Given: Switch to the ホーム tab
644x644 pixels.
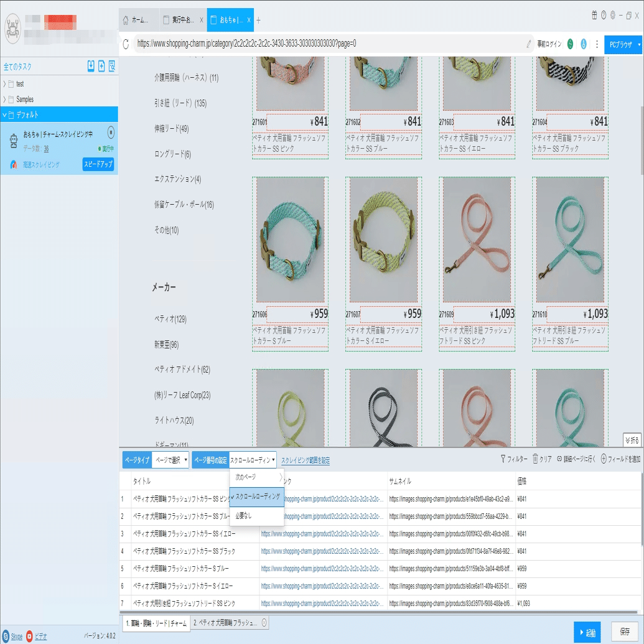Looking at the screenshot, I should [139, 20].
